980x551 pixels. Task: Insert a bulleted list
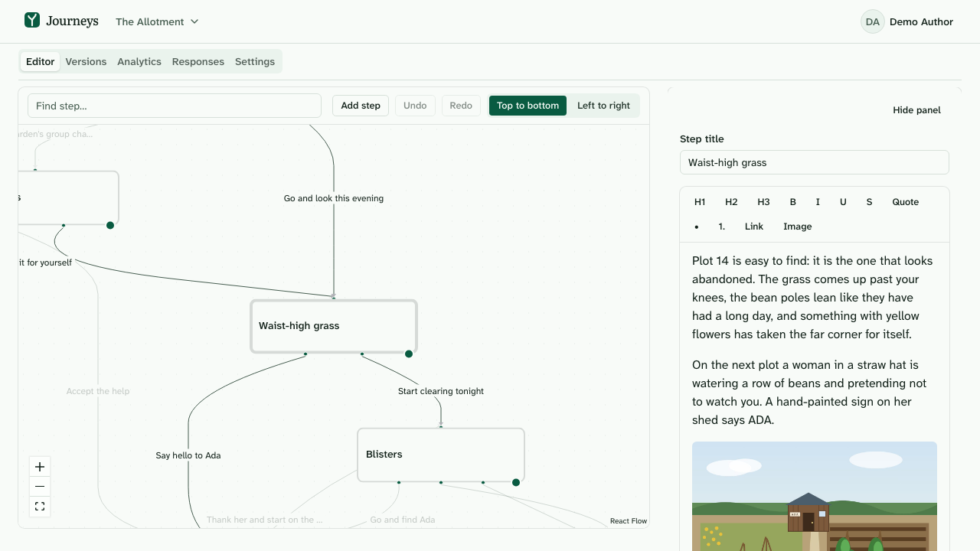coord(697,227)
